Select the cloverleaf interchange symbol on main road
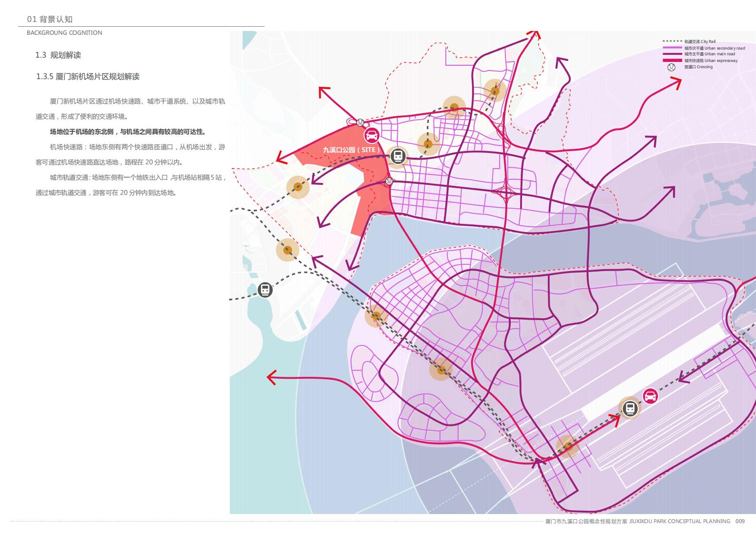 pos(506,193)
